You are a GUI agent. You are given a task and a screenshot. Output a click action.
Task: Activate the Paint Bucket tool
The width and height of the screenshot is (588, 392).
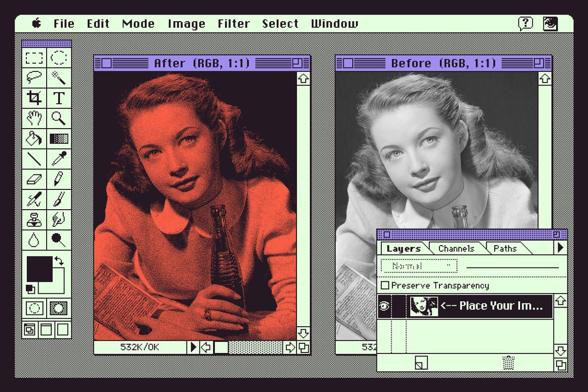34,138
